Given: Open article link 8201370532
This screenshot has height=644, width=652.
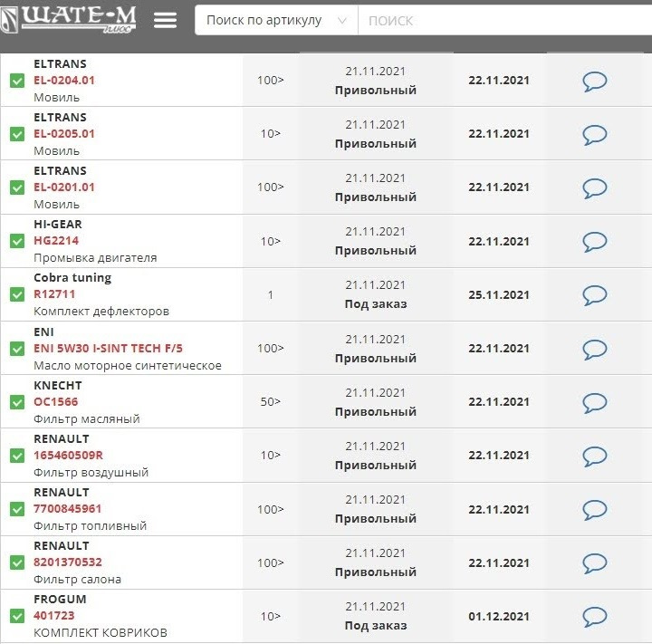Looking at the screenshot, I should [x=68, y=562].
